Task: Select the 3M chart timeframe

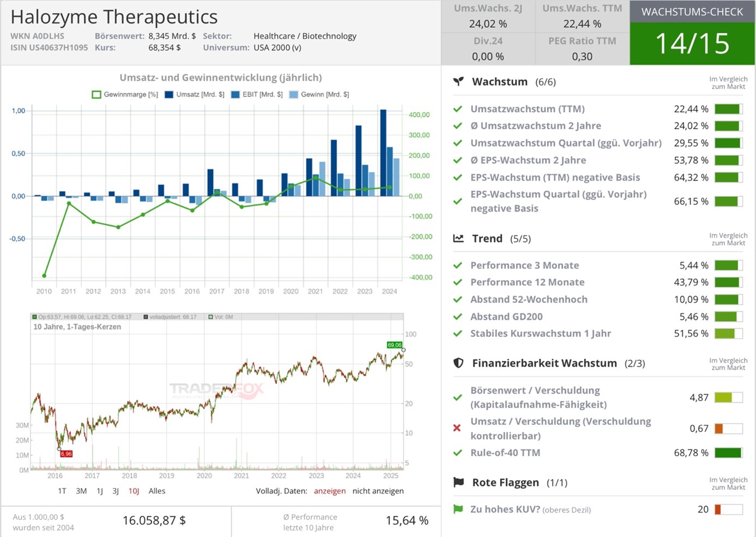Action: [81, 491]
